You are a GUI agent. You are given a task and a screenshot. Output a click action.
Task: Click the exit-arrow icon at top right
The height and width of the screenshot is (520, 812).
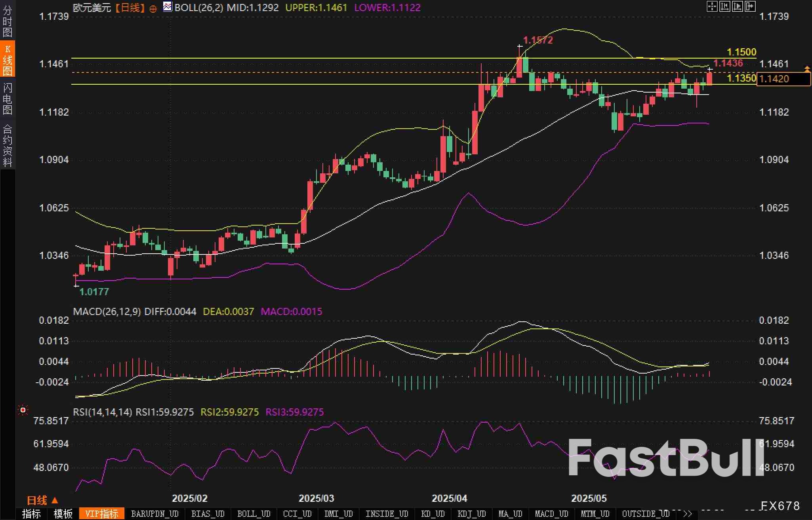click(750, 6)
